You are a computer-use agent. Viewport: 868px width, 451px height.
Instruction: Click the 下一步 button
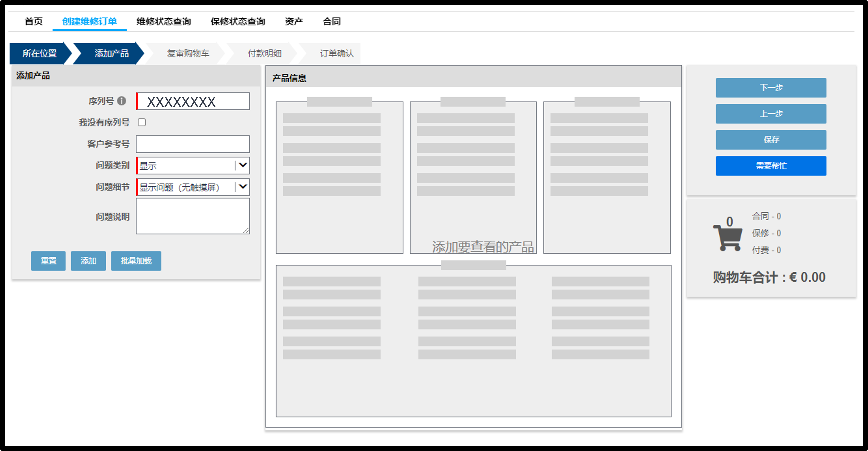(771, 88)
